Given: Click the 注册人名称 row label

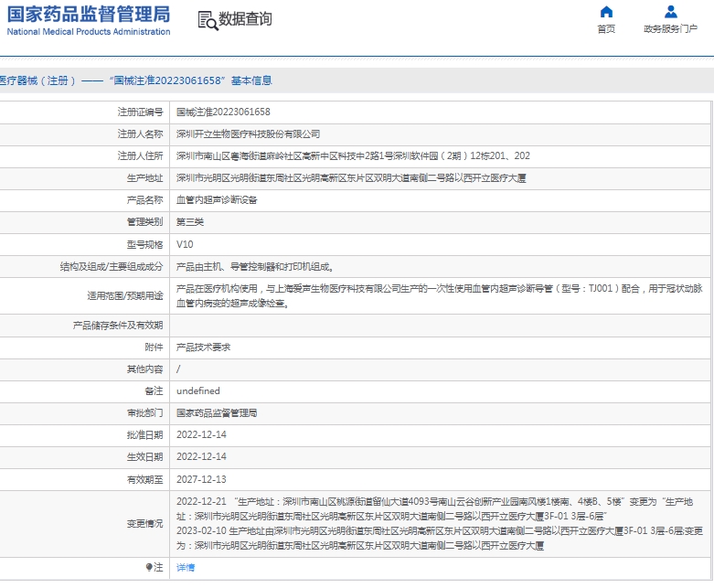Looking at the screenshot, I should tap(140, 134).
